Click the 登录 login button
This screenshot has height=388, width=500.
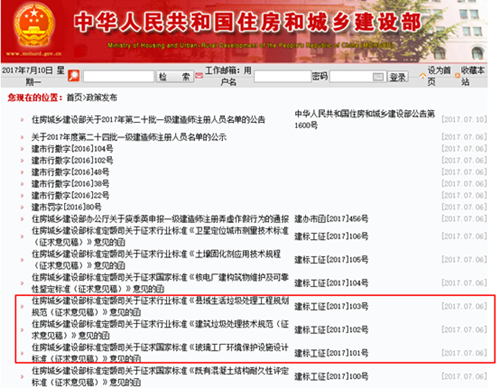398,77
